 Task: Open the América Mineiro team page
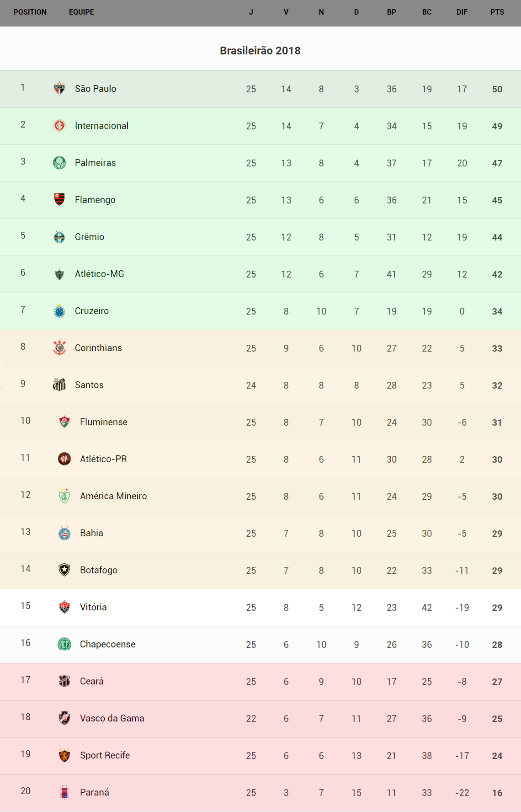[113, 496]
